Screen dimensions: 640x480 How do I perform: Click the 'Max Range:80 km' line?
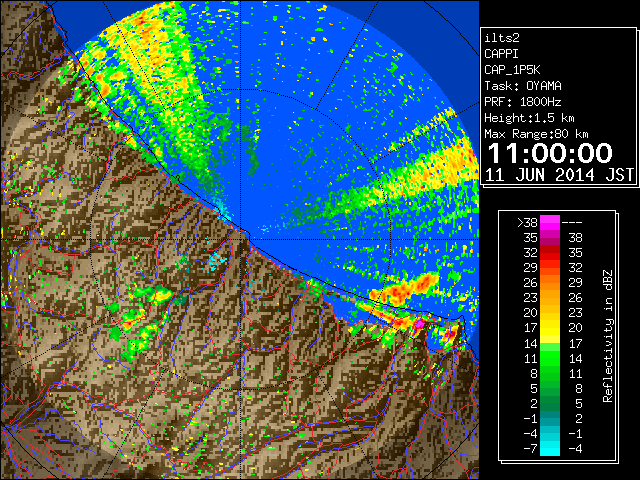pos(536,134)
